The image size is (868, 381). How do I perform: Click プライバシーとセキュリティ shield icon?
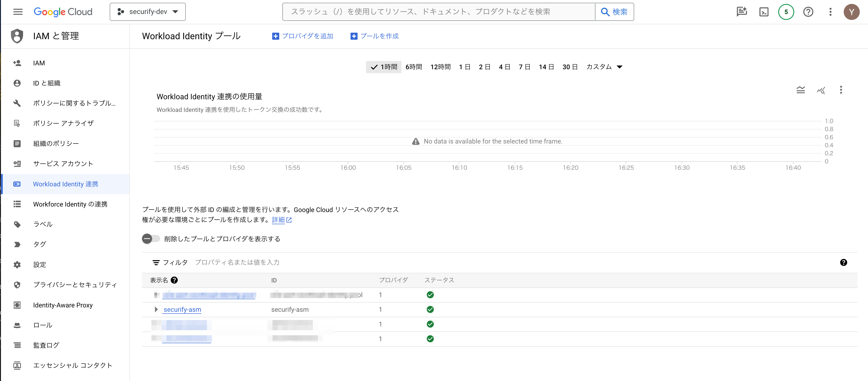tap(17, 285)
